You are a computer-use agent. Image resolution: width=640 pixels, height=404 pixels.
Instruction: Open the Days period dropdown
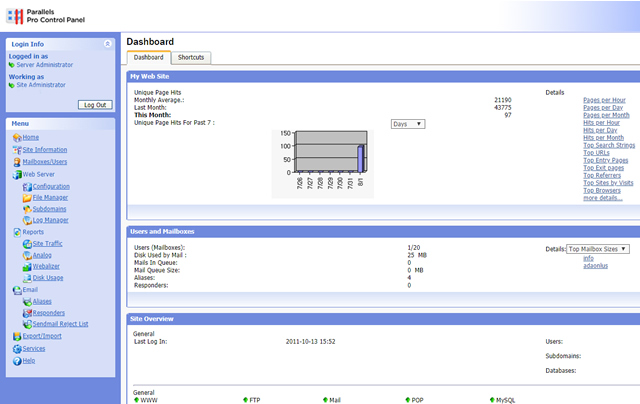point(407,123)
